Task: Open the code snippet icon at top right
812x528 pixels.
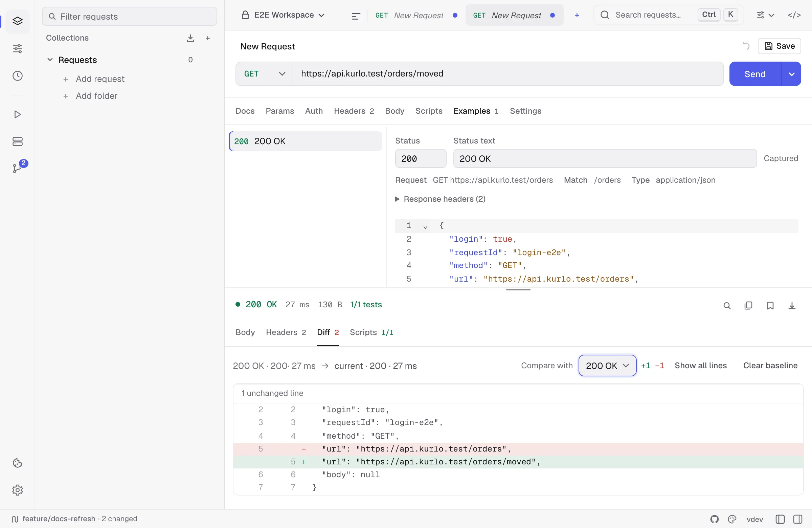Action: pyautogui.click(x=794, y=15)
